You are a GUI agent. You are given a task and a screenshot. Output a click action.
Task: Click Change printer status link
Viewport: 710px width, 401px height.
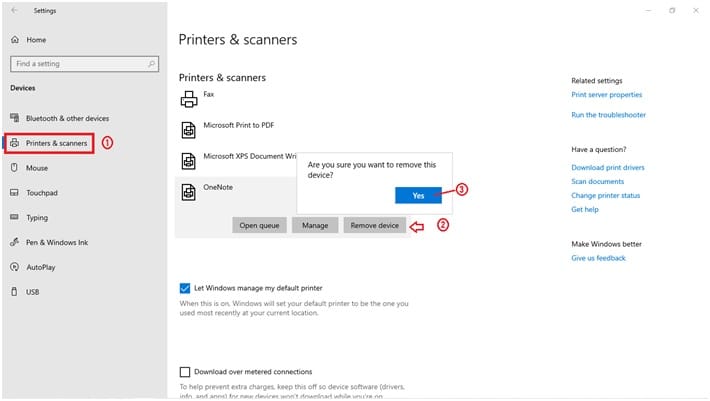point(605,196)
